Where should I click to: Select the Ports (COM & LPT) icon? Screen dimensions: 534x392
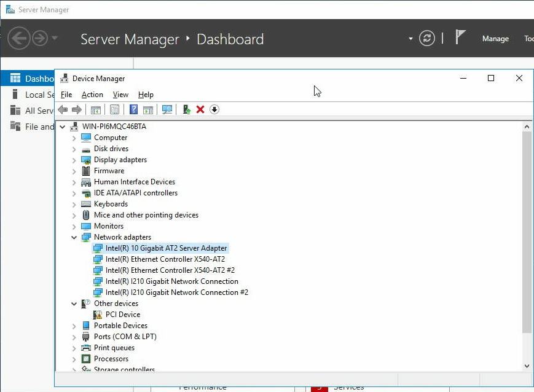(x=86, y=337)
